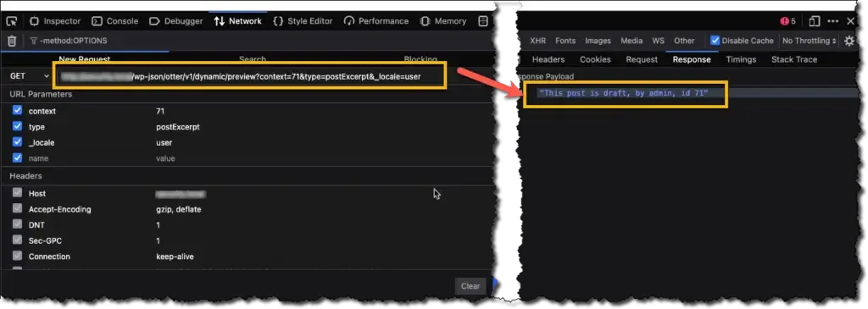Click the URL Parameters section heading
The height and width of the screenshot is (309, 868).
click(x=41, y=94)
